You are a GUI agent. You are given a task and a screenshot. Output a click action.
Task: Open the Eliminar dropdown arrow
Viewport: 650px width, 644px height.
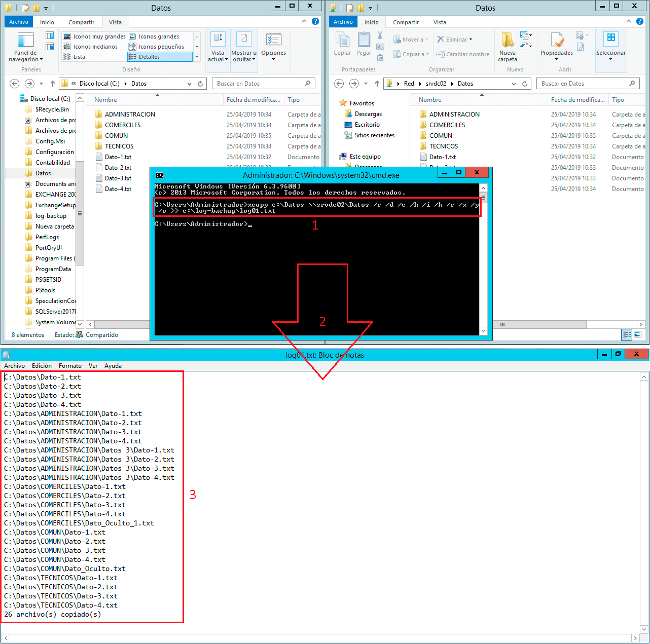[470, 39]
